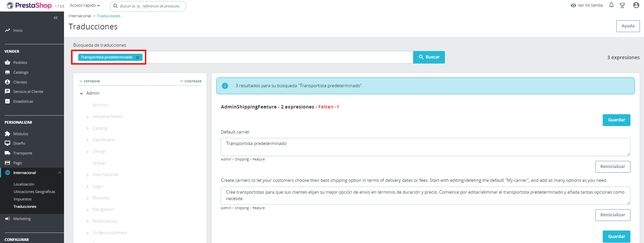This screenshot has width=644, height=243.
Task: Expand the Modules tree node
Action: (88, 198)
